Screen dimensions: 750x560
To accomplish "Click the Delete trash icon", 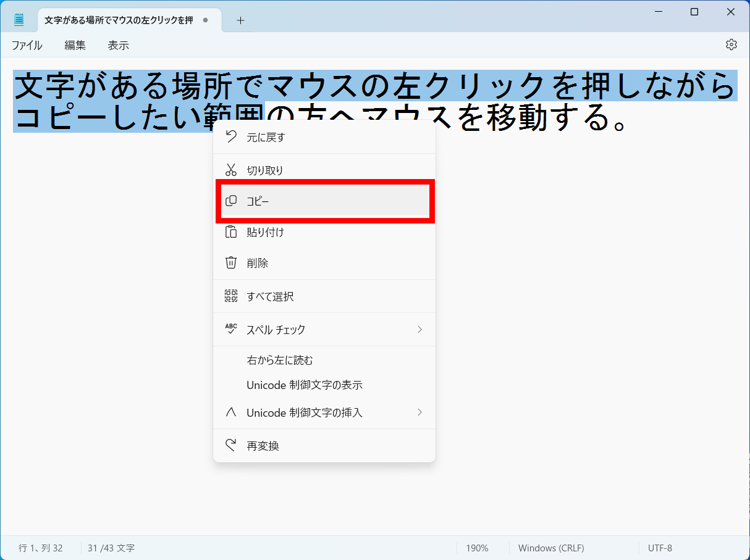I will [x=230, y=262].
